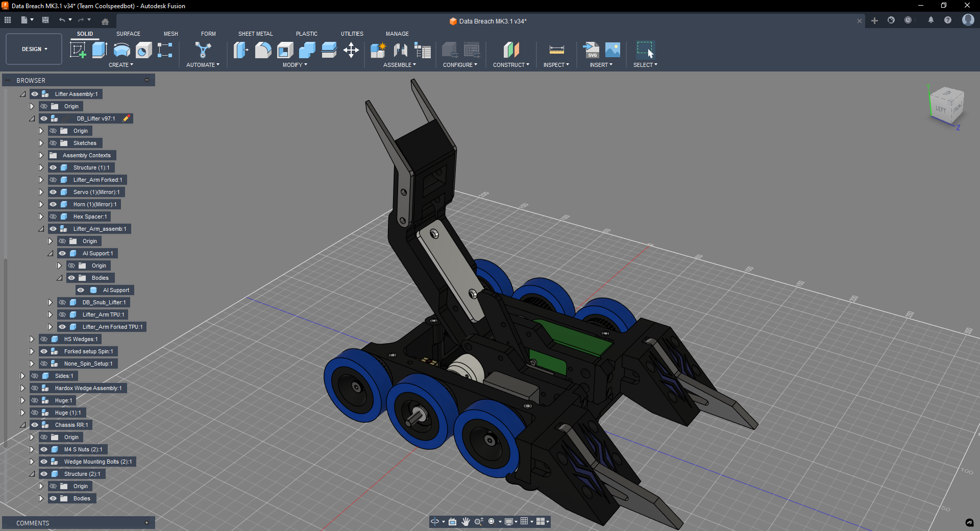This screenshot has height=531, width=980.
Task: Toggle visibility of Forked setup Spin:1
Action: (x=44, y=351)
